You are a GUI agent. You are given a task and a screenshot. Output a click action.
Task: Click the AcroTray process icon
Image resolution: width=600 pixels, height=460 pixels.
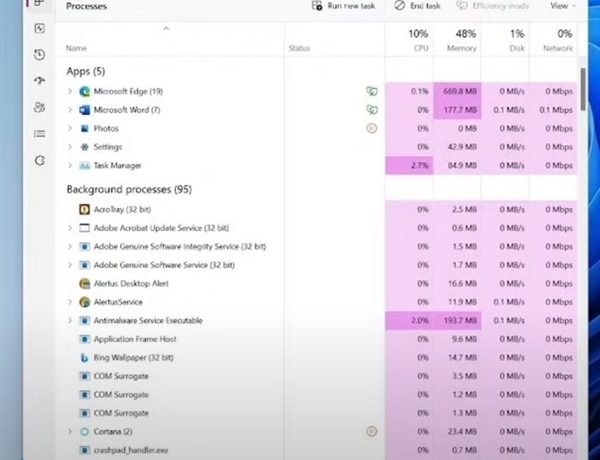pyautogui.click(x=84, y=209)
